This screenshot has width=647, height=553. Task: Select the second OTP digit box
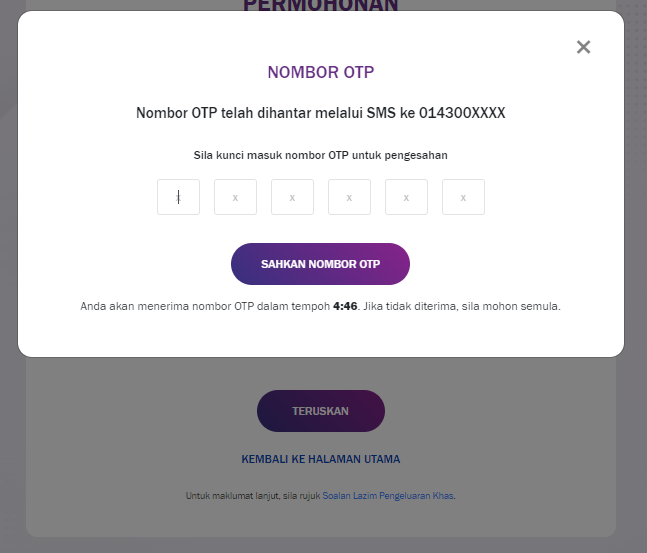coord(235,197)
